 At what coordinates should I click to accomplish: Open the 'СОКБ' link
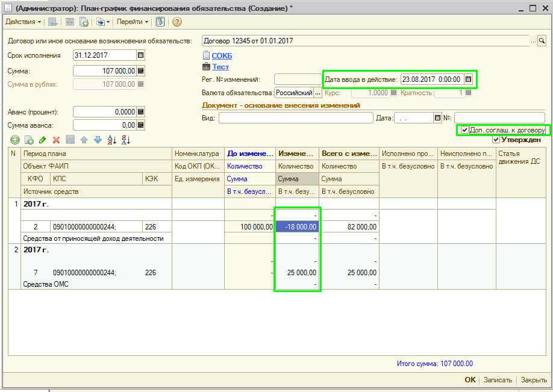222,56
